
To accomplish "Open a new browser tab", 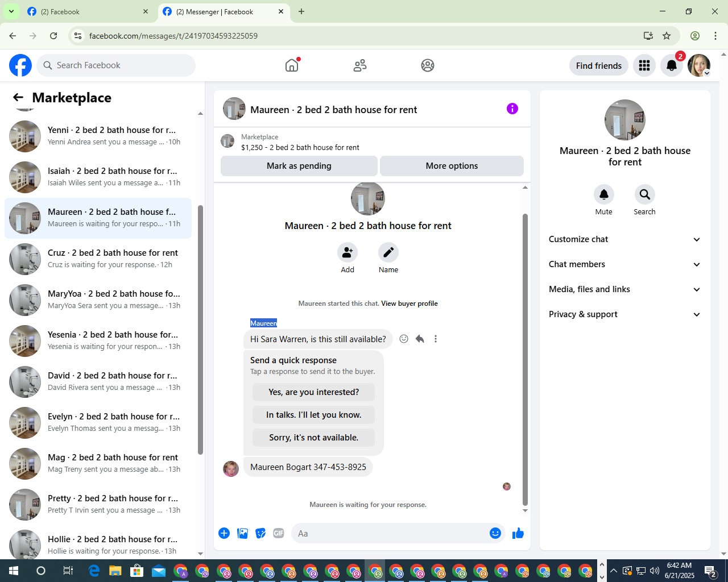I will (301, 11).
